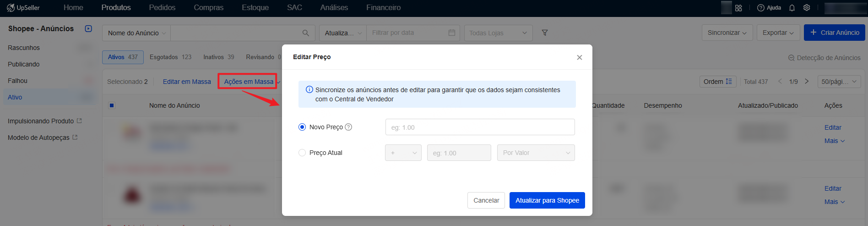Screen dimensions: 868x226
Task: Select the Preço Atual radio button
Action: click(302, 153)
